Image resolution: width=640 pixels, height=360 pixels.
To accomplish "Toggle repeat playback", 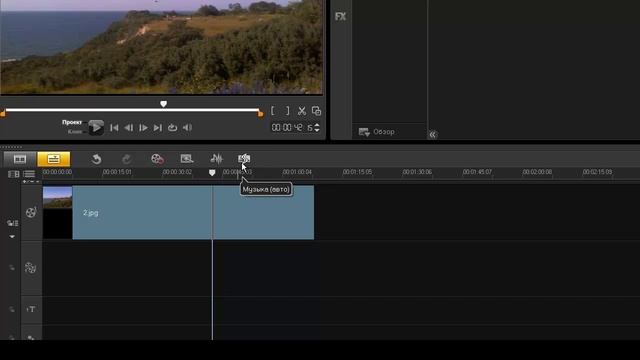I will pos(172,127).
